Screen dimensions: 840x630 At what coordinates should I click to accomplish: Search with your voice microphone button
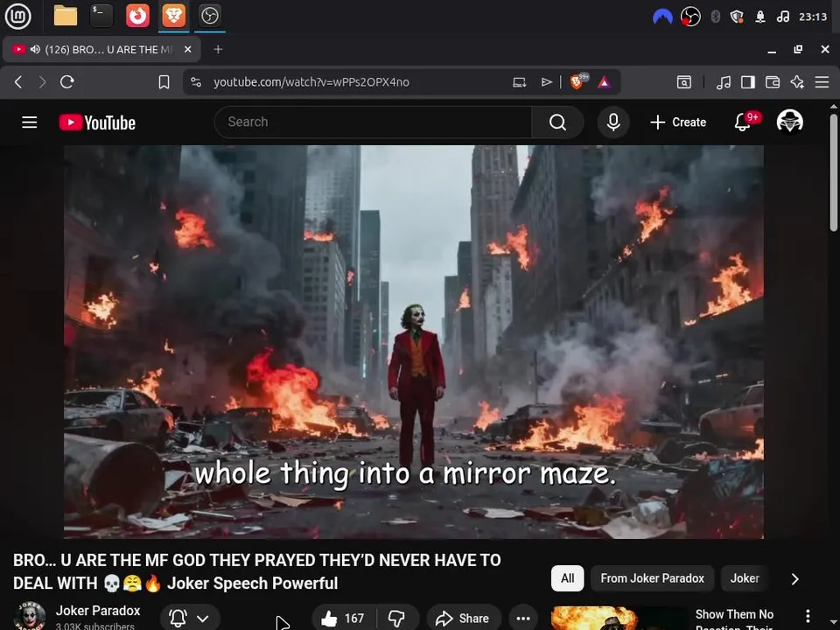[613, 122]
